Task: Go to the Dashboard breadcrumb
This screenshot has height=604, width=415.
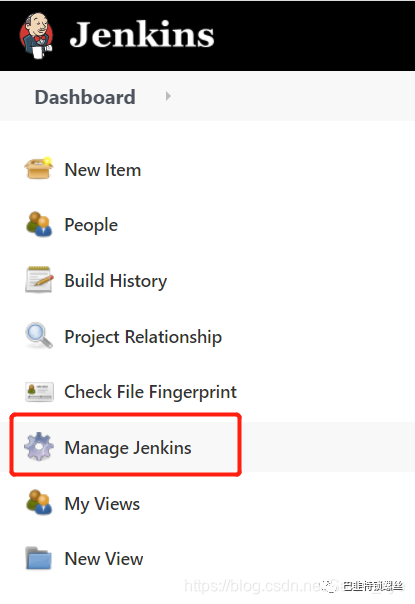Action: coord(85,97)
